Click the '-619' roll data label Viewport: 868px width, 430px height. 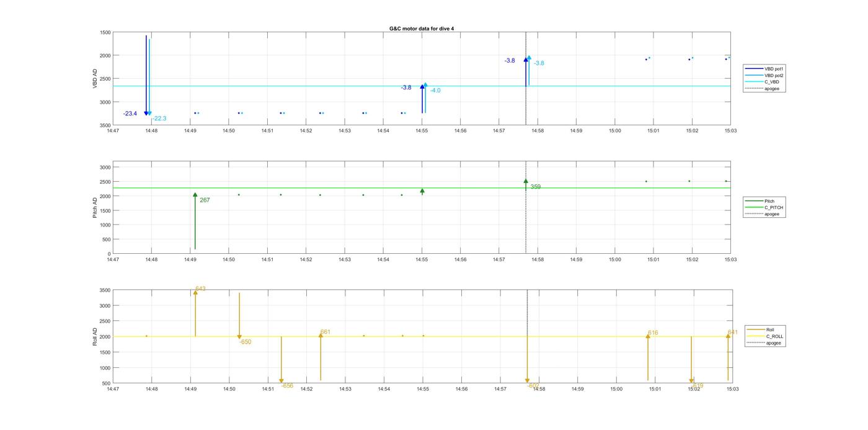(697, 386)
